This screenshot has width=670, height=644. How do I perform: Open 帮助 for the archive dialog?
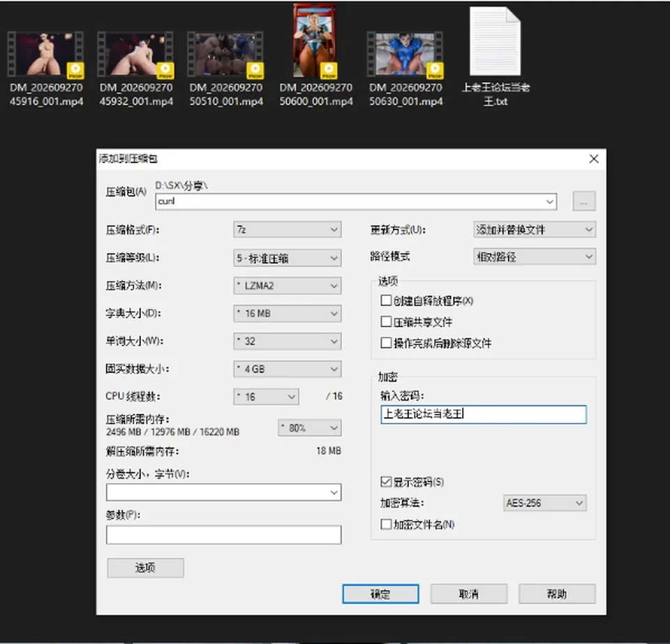click(557, 594)
